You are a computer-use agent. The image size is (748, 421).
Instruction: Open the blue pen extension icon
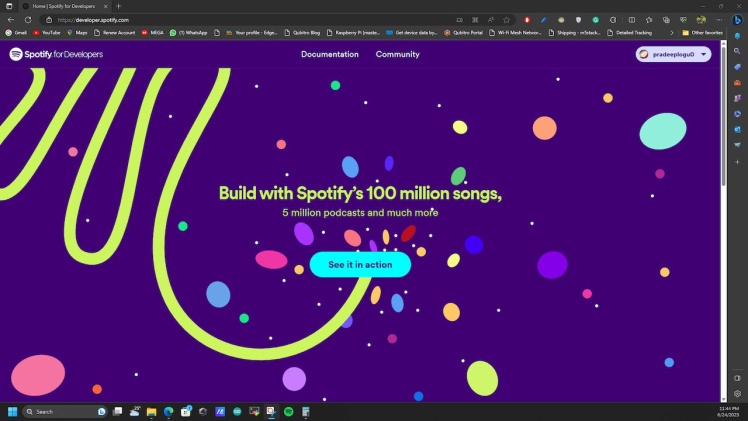pos(543,20)
